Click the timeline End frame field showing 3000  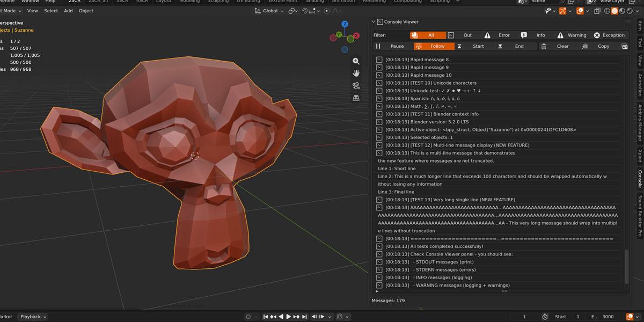tap(601, 317)
